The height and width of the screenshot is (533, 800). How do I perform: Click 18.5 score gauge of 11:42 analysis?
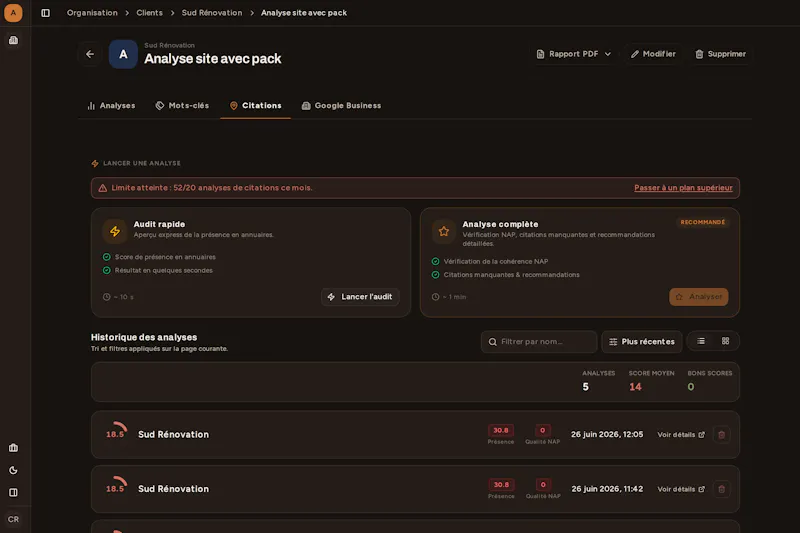[x=116, y=488]
